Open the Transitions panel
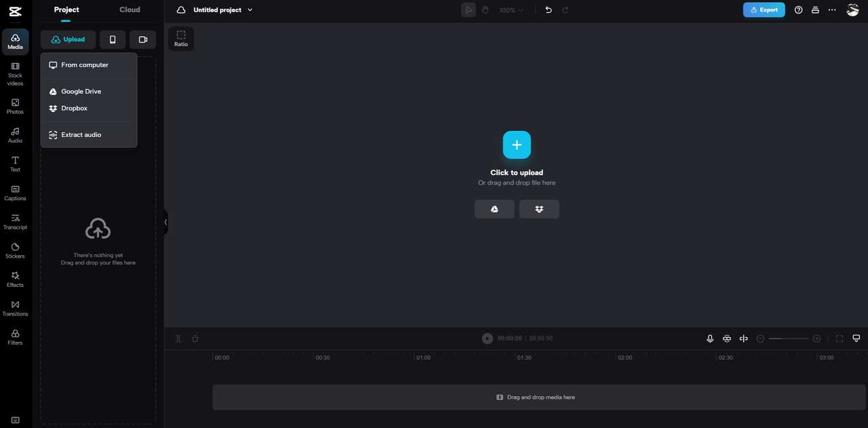The height and width of the screenshot is (428, 868). 15,309
